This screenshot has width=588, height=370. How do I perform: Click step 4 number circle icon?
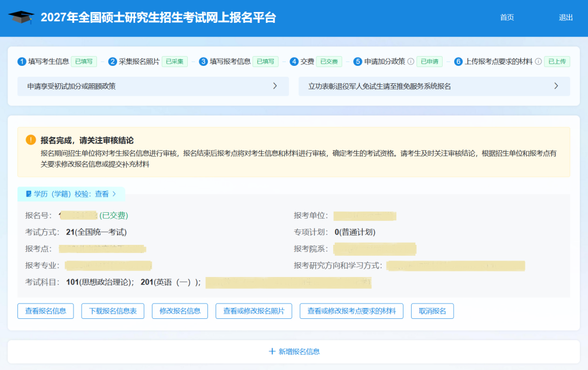[x=294, y=61]
